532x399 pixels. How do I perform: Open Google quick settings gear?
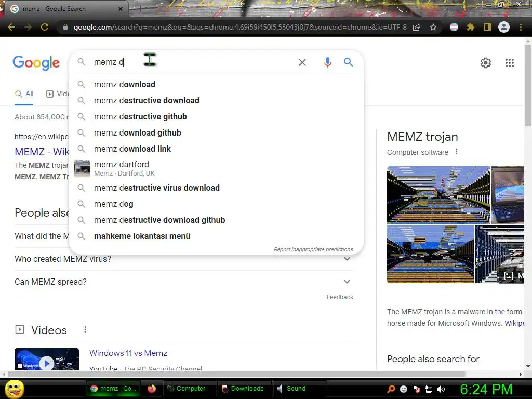pos(486,63)
